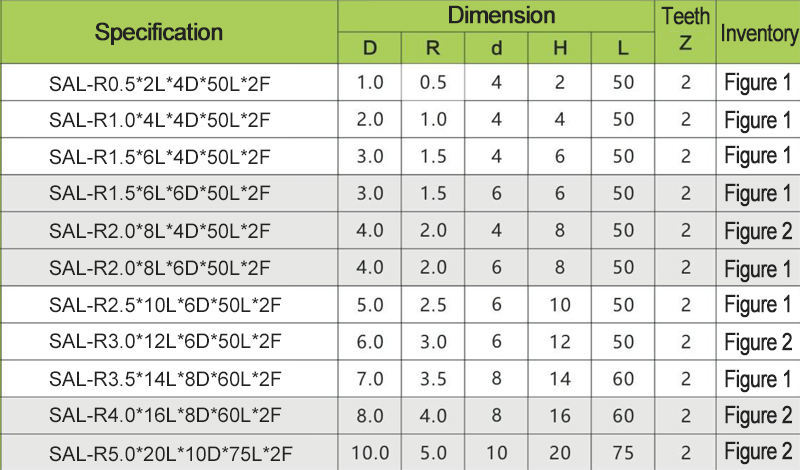Select the Inventory column header

point(759,32)
